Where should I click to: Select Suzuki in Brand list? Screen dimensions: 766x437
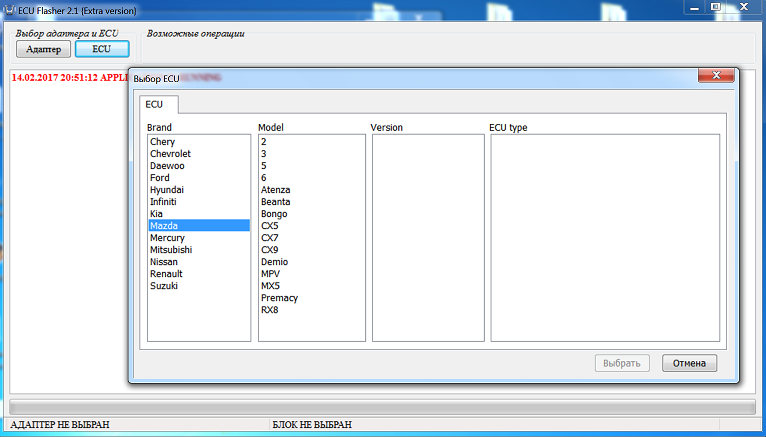click(x=198, y=286)
